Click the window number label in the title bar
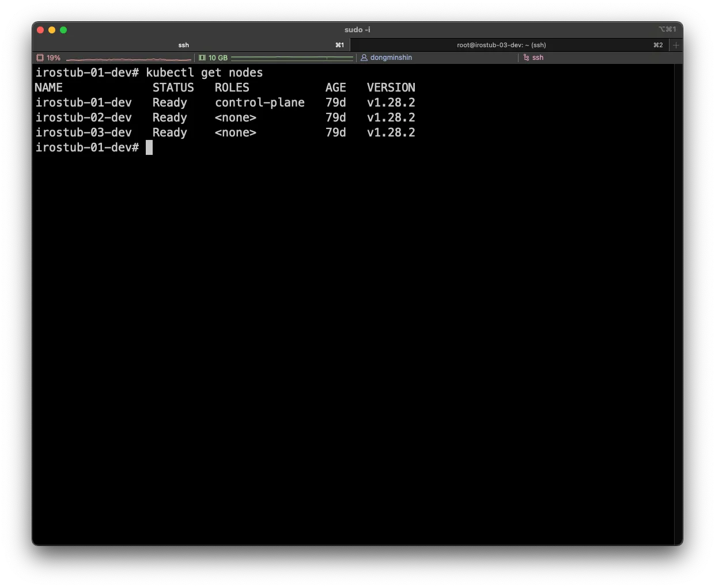This screenshot has width=715, height=588. coord(667,29)
